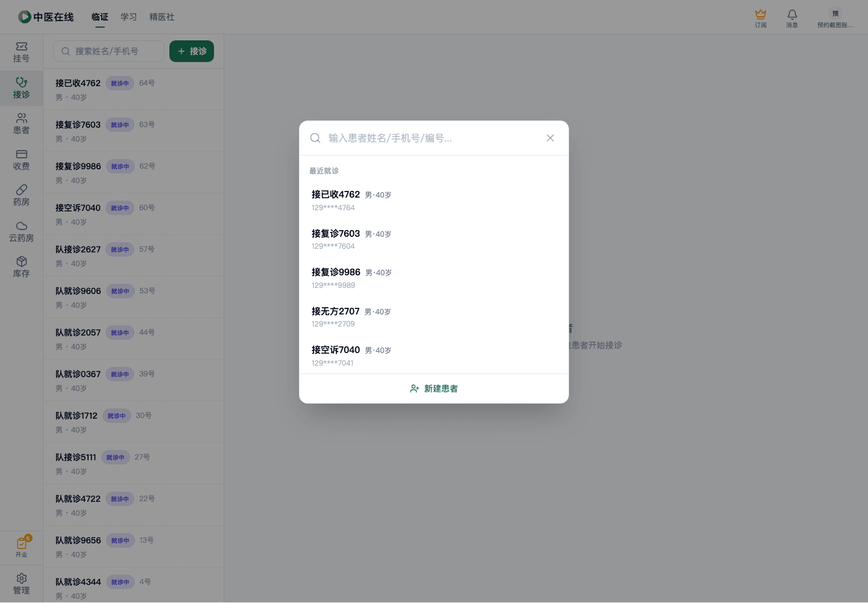Open the 药房 pharmacy pill icon
The image size is (868, 603).
[x=21, y=196]
